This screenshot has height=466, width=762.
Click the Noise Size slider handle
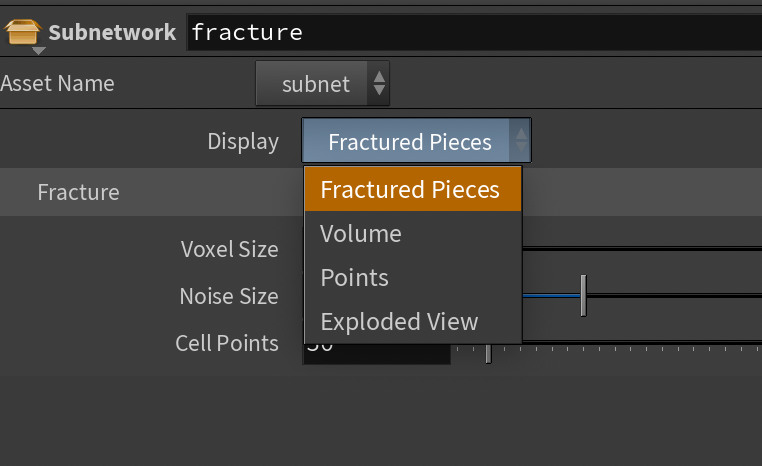[584, 295]
